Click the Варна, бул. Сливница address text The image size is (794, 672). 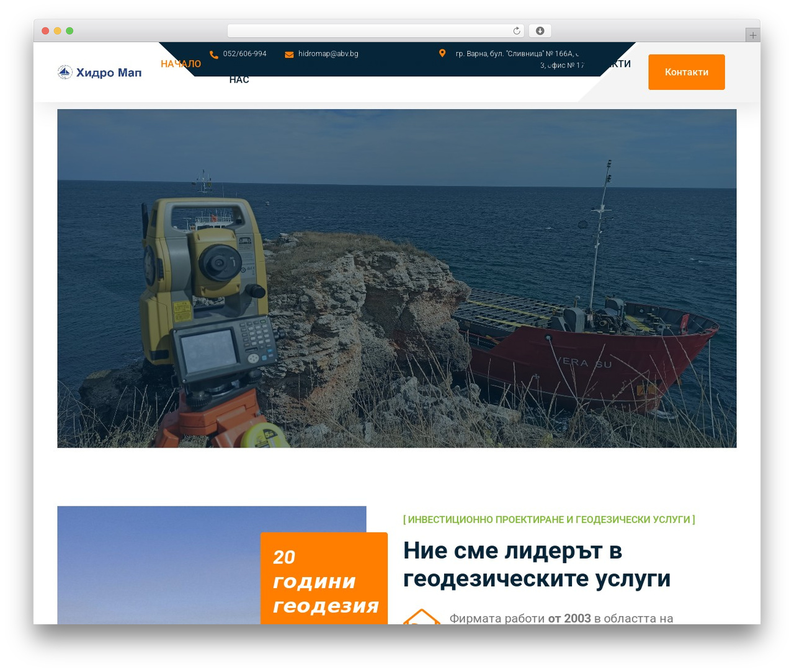point(520,59)
